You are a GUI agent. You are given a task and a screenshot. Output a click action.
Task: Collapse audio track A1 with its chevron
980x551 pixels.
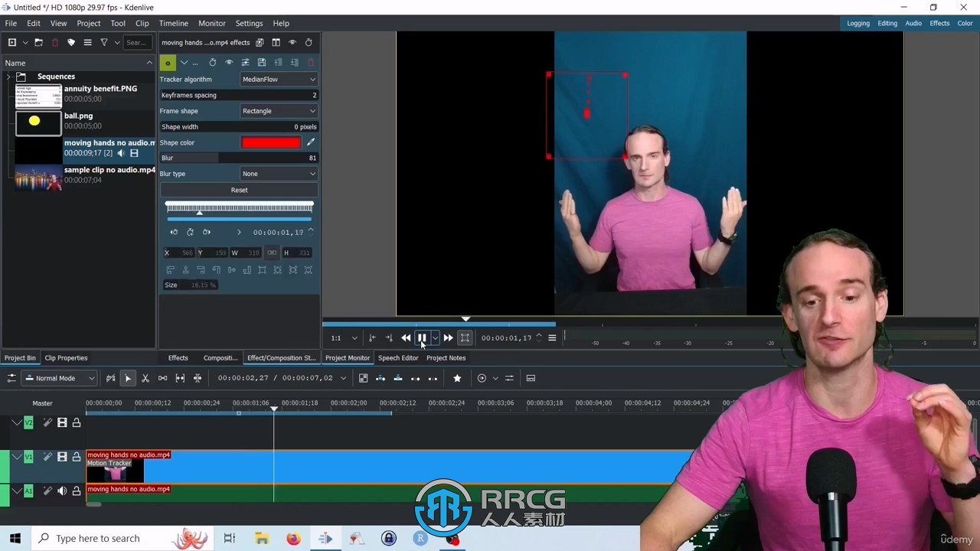[x=17, y=491]
